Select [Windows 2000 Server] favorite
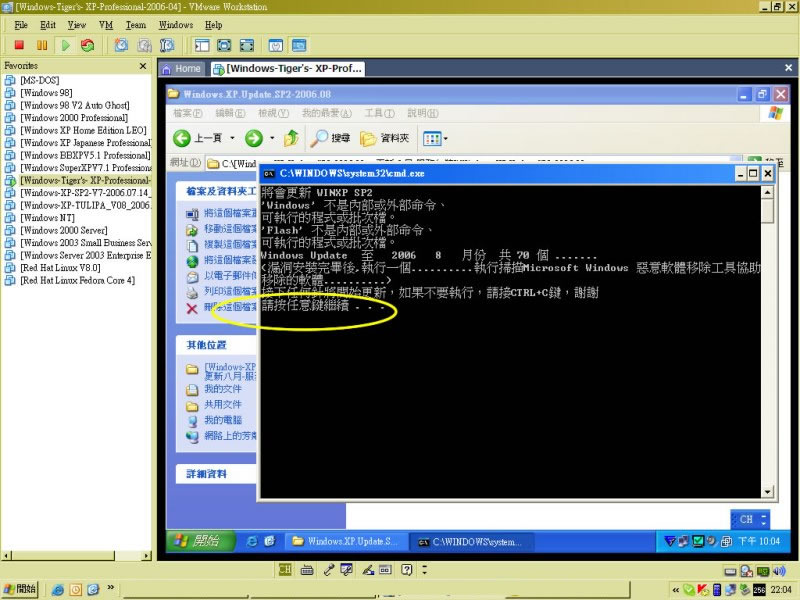The width and height of the screenshot is (800, 600). pos(64,230)
